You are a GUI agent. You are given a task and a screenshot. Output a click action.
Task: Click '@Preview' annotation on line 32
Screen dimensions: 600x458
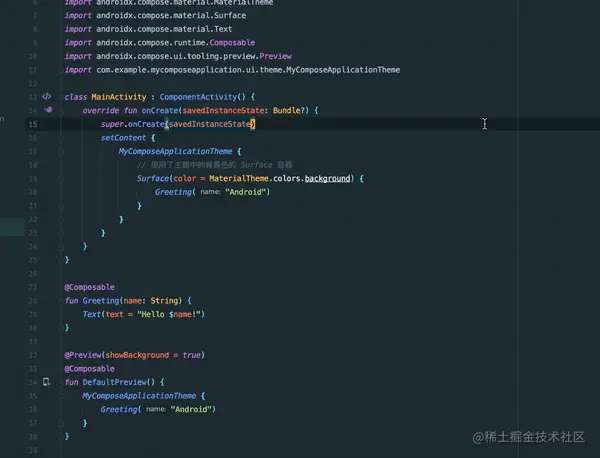[83, 355]
